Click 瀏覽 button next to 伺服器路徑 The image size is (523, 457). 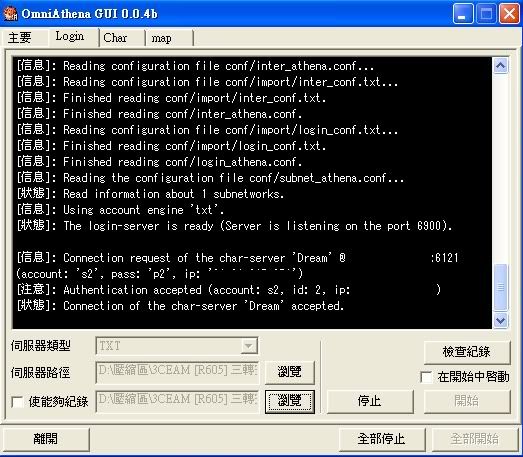click(290, 372)
